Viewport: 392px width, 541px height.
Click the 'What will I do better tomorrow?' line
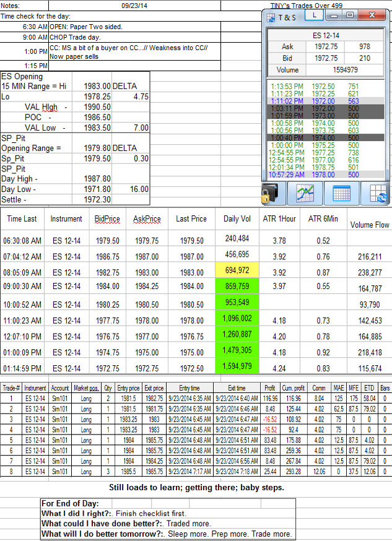coord(167,534)
